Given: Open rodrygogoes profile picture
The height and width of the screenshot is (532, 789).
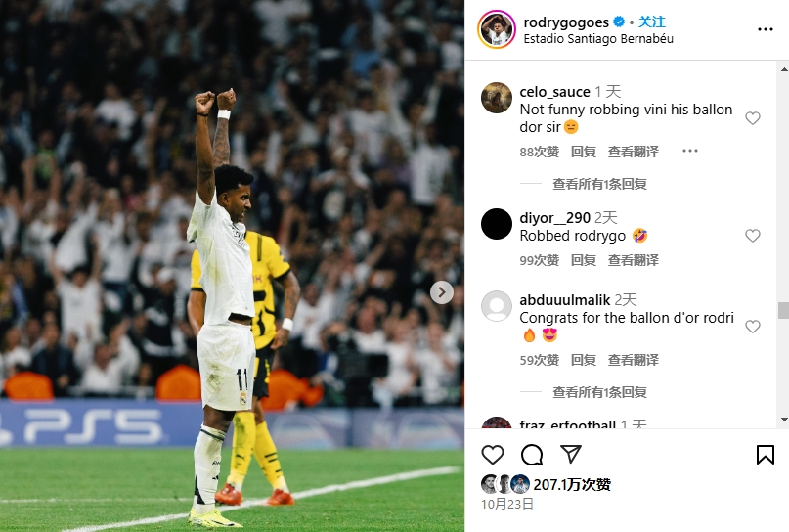Looking at the screenshot, I should (496, 29).
